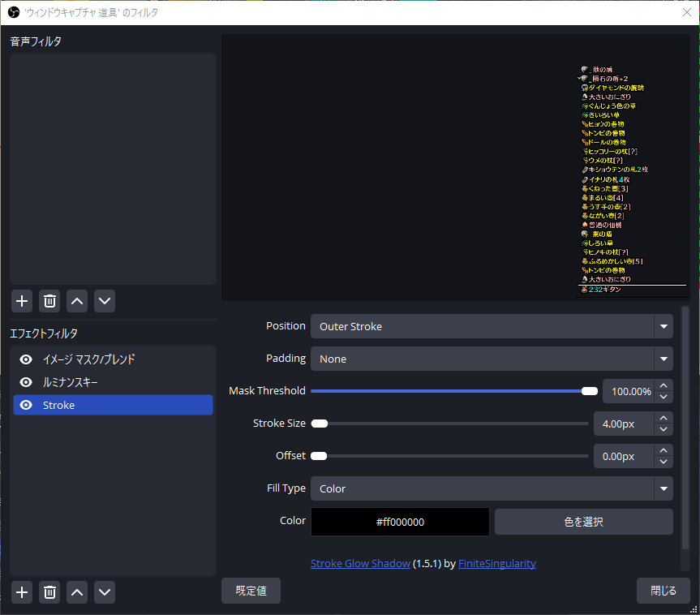Hide the ルミナンスキー filter via eye icon
This screenshot has width=700, height=615.
tap(26, 382)
